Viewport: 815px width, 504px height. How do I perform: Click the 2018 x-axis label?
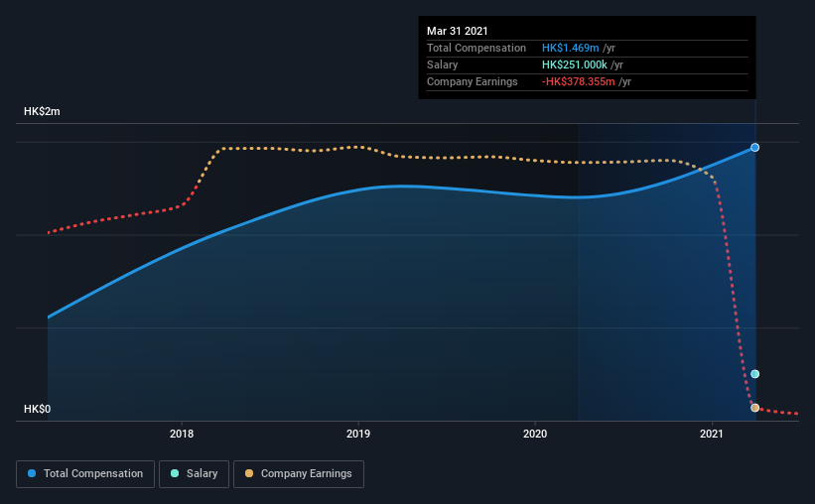point(182,434)
